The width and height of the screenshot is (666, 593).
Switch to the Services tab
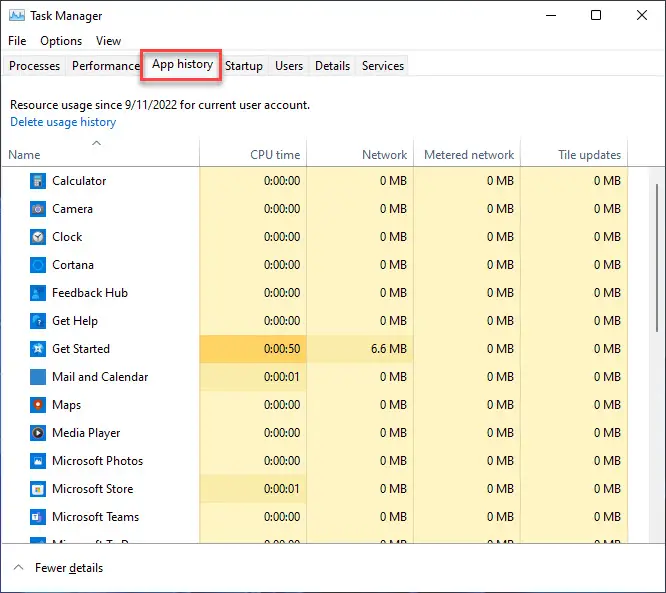click(x=383, y=66)
